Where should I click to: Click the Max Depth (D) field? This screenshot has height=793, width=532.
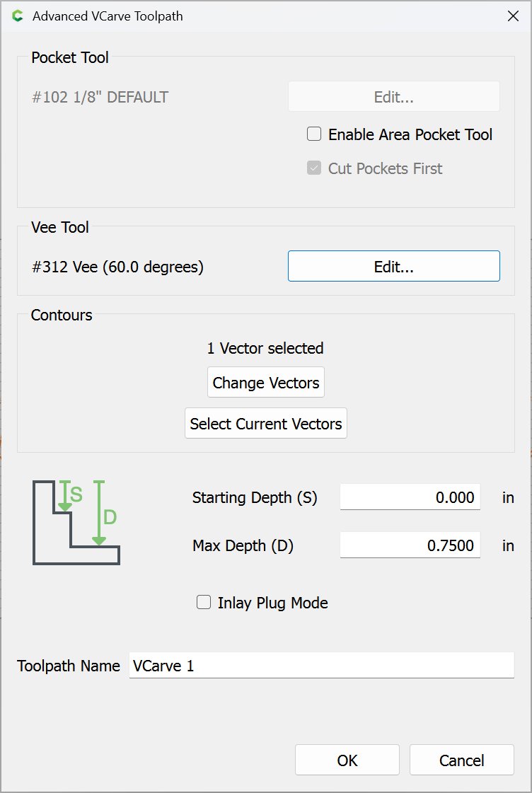click(410, 545)
